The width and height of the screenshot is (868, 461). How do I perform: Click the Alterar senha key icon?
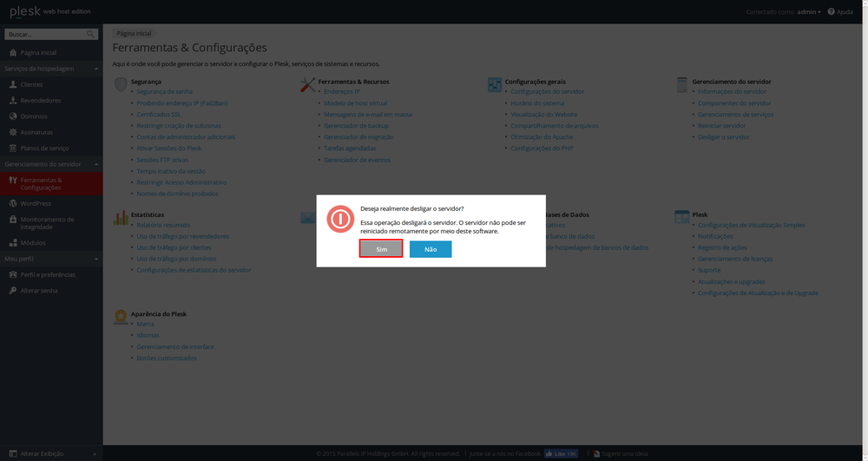12,290
